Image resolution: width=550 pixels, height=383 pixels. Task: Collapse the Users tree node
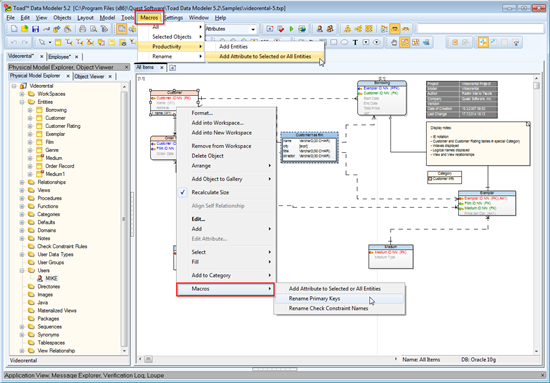22,270
